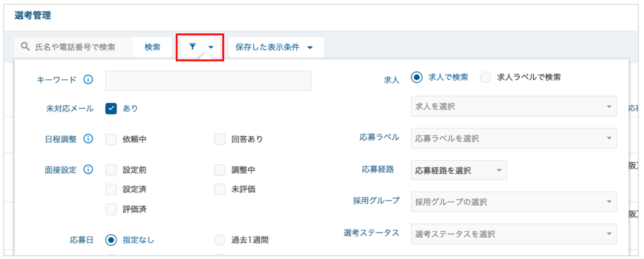Open 求人を選択 dropdown
The image size is (644, 259).
click(514, 107)
